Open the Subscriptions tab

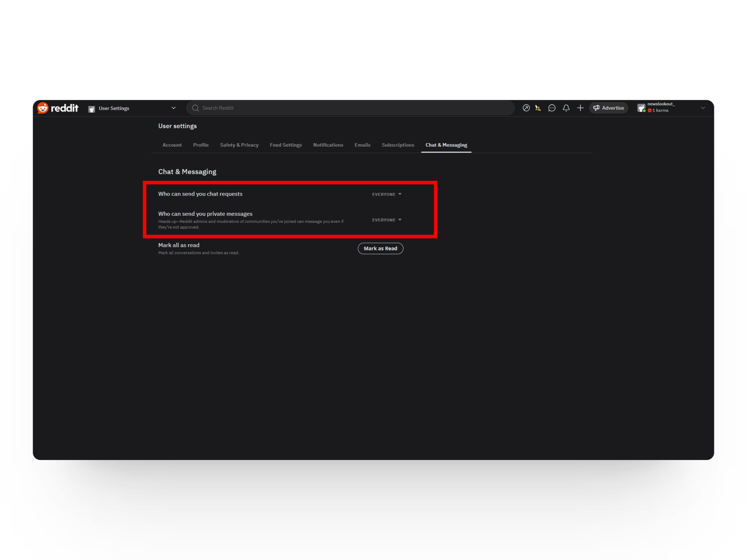[398, 145]
